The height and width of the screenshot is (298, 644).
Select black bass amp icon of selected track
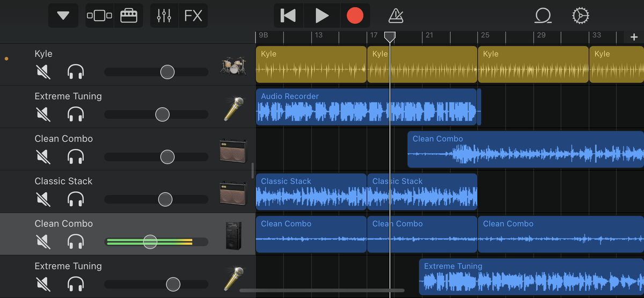[x=233, y=236]
